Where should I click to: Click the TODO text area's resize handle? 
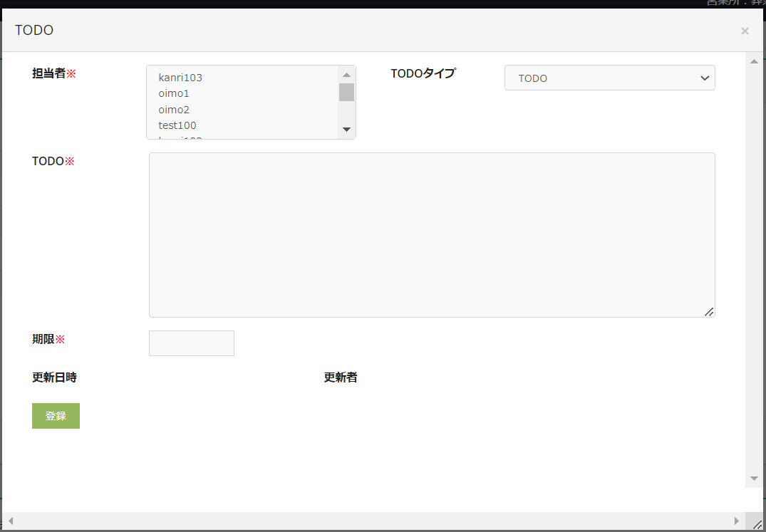(x=709, y=312)
